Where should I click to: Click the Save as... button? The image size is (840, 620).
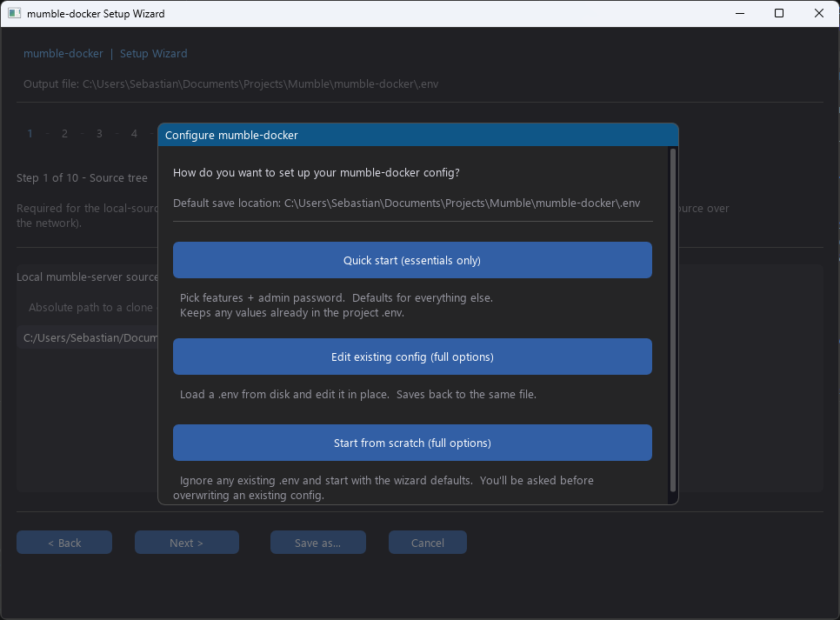[x=317, y=543]
